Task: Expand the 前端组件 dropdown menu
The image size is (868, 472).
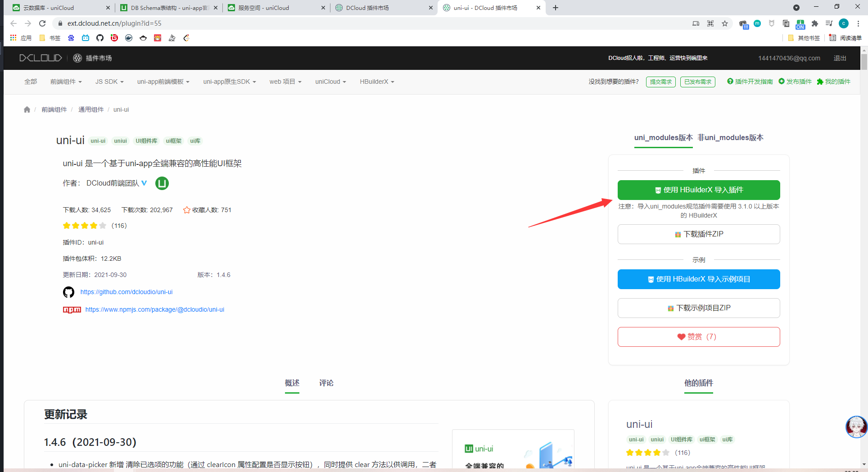Action: [66, 82]
